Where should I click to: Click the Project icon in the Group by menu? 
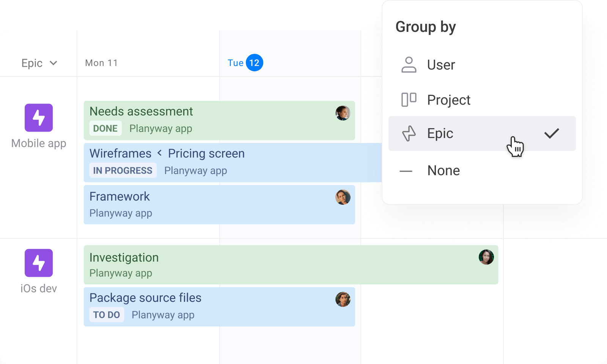coord(409,100)
